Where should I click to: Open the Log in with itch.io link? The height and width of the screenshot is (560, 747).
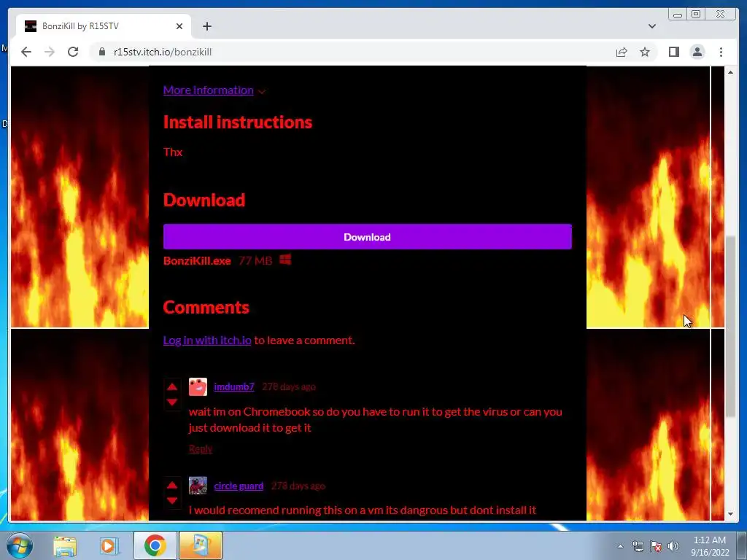[207, 340]
